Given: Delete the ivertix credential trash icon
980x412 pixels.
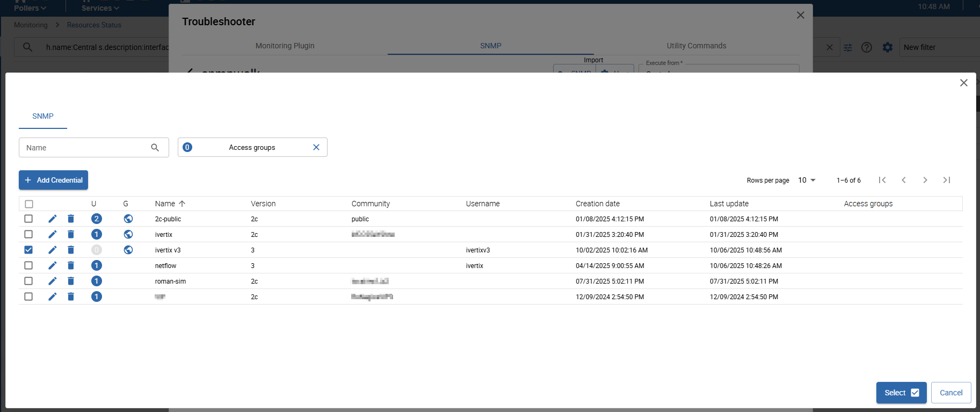Looking at the screenshot, I should click(x=71, y=234).
